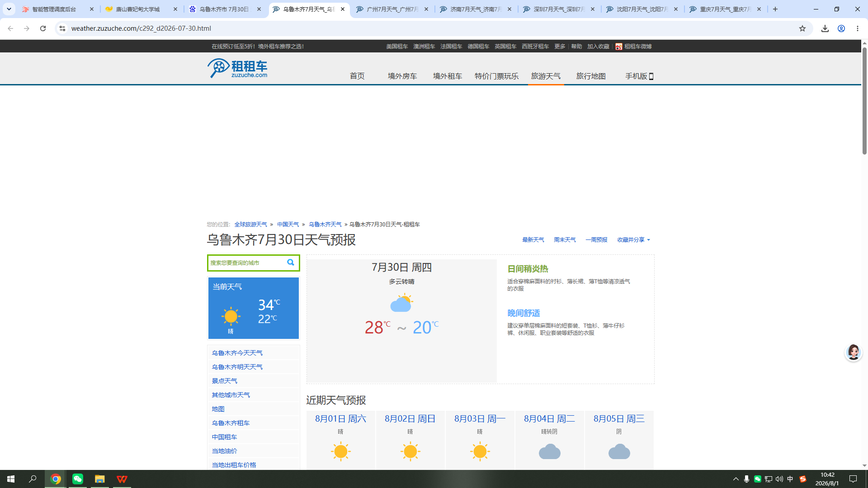Open the Chrome profile icon

click(841, 28)
